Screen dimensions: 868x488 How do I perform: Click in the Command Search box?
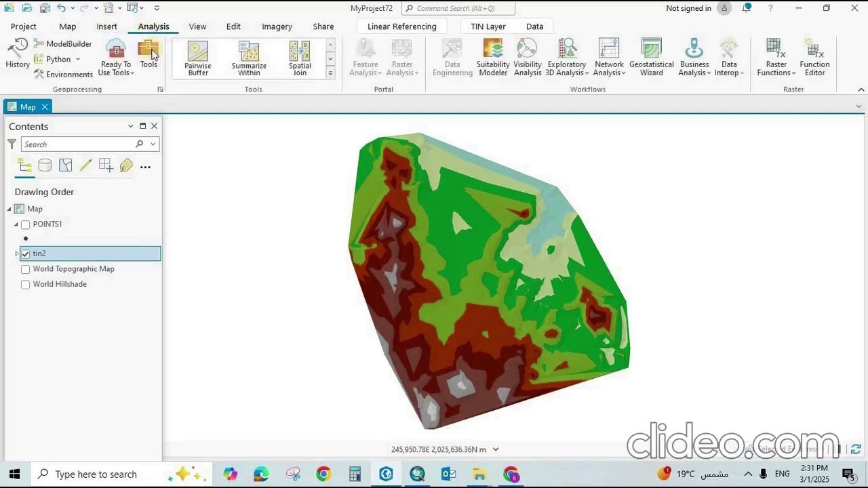458,8
